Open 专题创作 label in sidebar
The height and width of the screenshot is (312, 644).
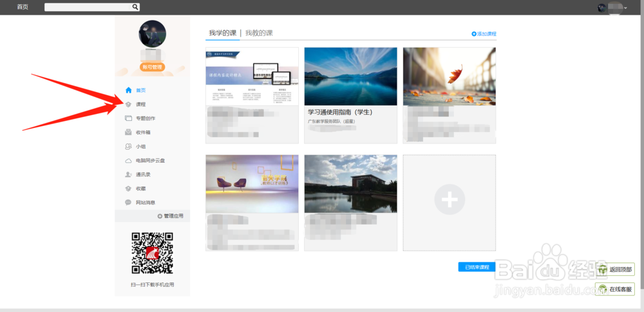coord(146,118)
